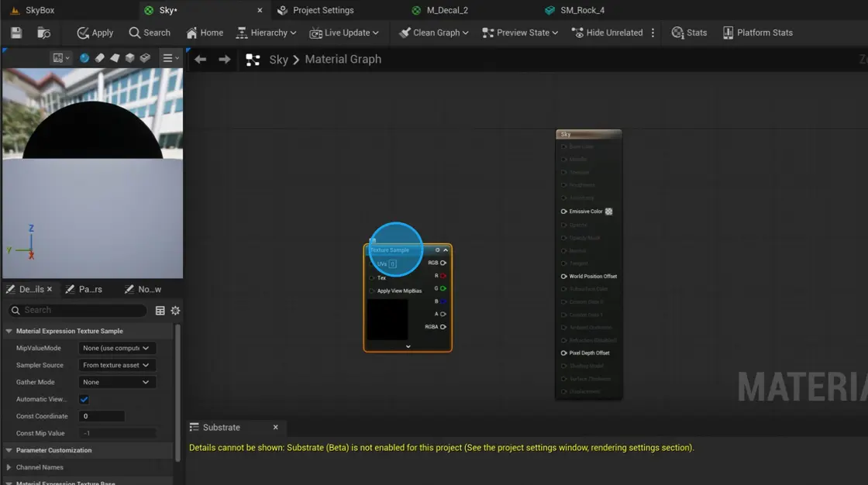Click the Browse to asset icon
868x485 pixels.
tap(43, 33)
